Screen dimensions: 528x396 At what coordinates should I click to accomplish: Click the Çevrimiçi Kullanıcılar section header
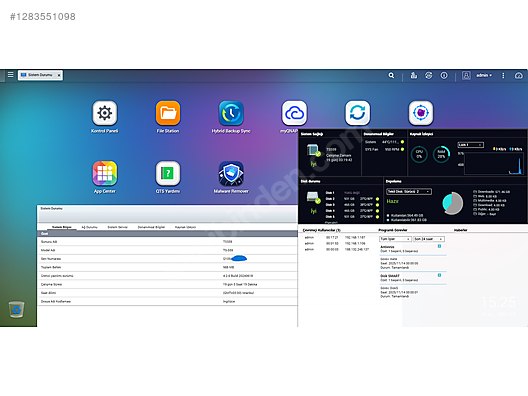(322, 230)
